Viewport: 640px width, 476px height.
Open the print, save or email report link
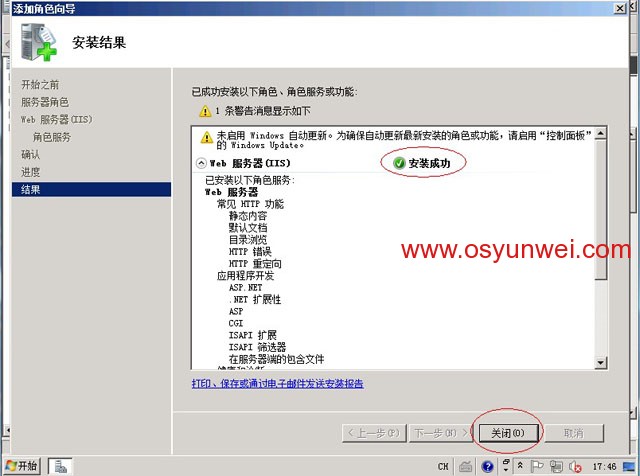[x=278, y=383]
